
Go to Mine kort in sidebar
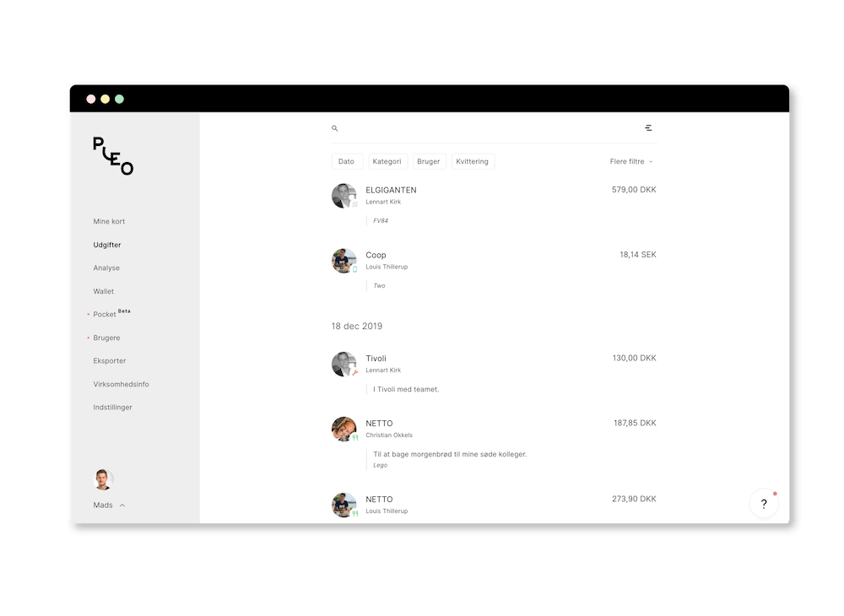coord(109,221)
